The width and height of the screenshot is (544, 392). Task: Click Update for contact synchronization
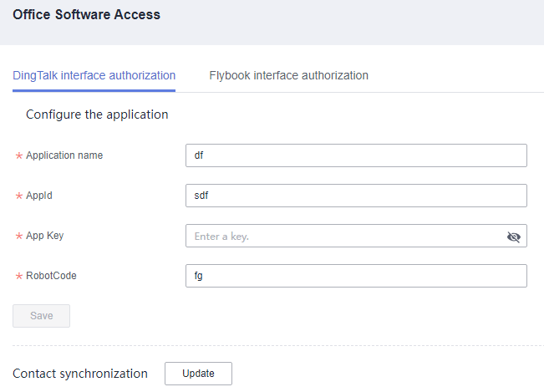(x=198, y=374)
